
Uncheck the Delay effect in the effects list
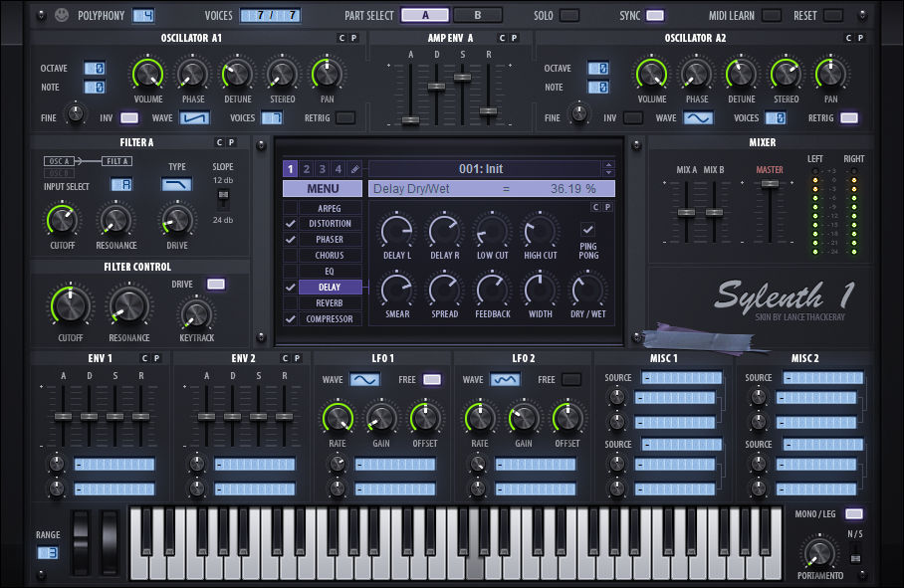coord(289,287)
